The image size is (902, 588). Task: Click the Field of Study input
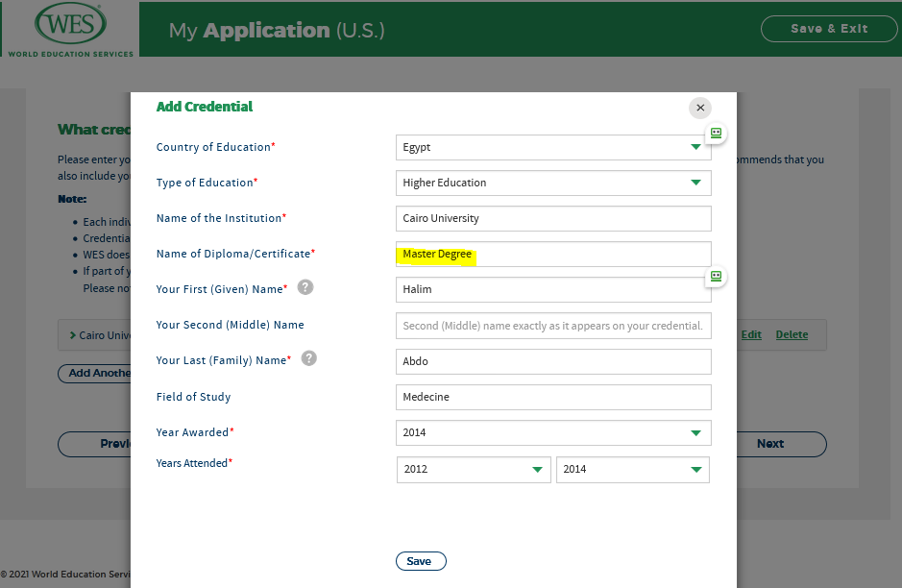[x=553, y=397]
